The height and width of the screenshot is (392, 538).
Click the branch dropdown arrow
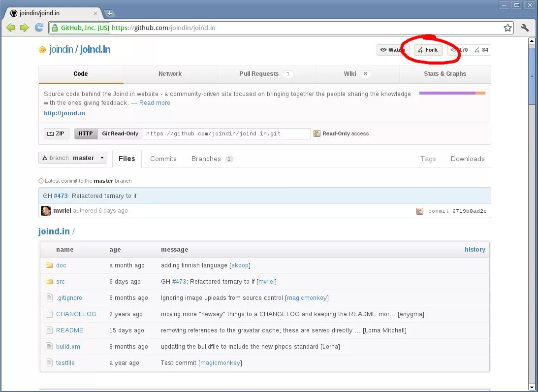tap(102, 158)
